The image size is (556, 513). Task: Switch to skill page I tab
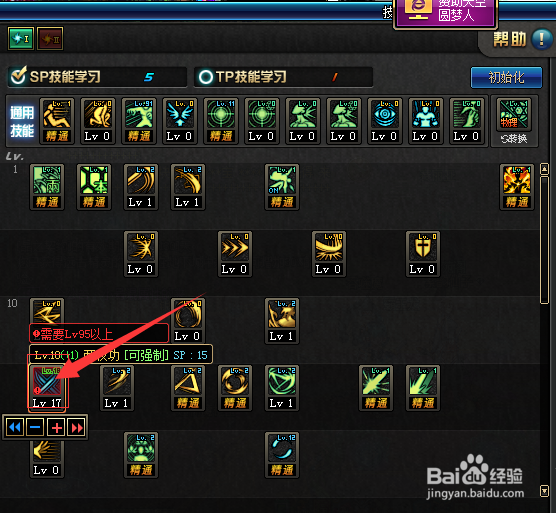click(21, 38)
